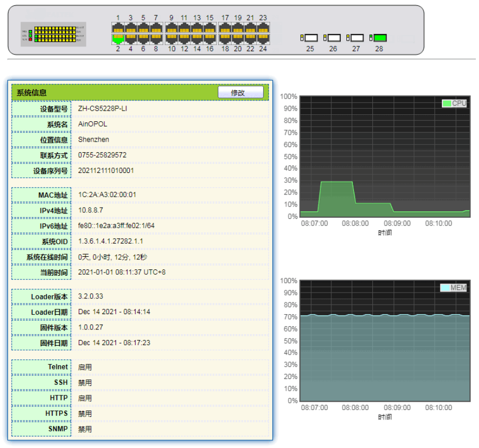The height and width of the screenshot is (448, 479).
Task: Click the LED status indicator panel
Action: [x=53, y=34]
